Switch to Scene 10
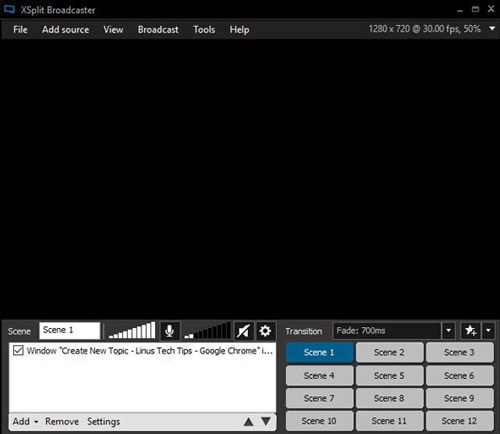 [319, 421]
